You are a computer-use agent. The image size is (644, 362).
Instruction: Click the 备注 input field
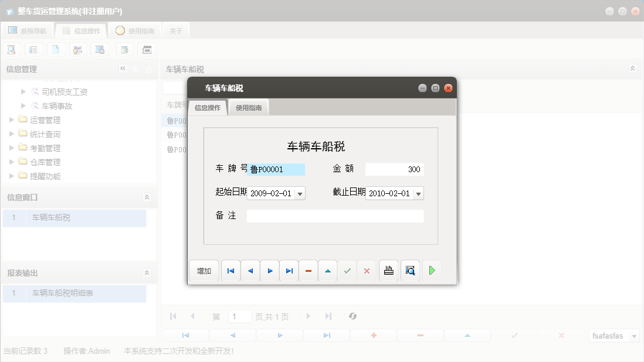(x=334, y=216)
